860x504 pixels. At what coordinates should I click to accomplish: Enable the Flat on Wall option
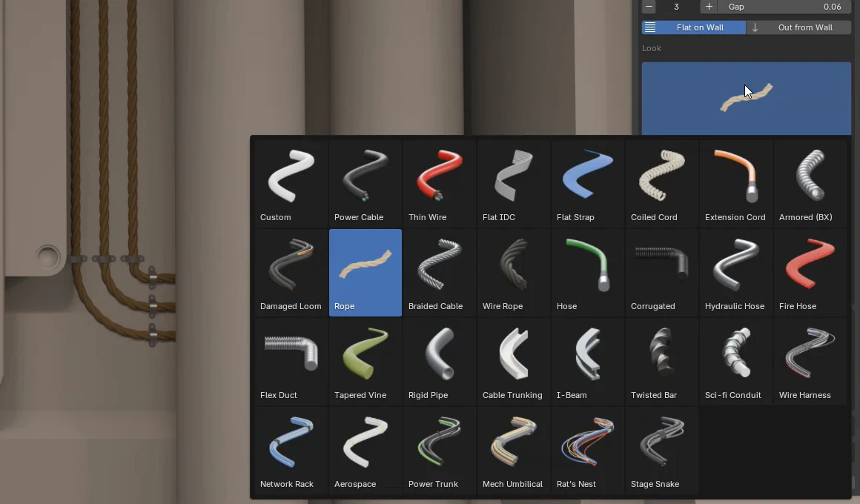[694, 27]
